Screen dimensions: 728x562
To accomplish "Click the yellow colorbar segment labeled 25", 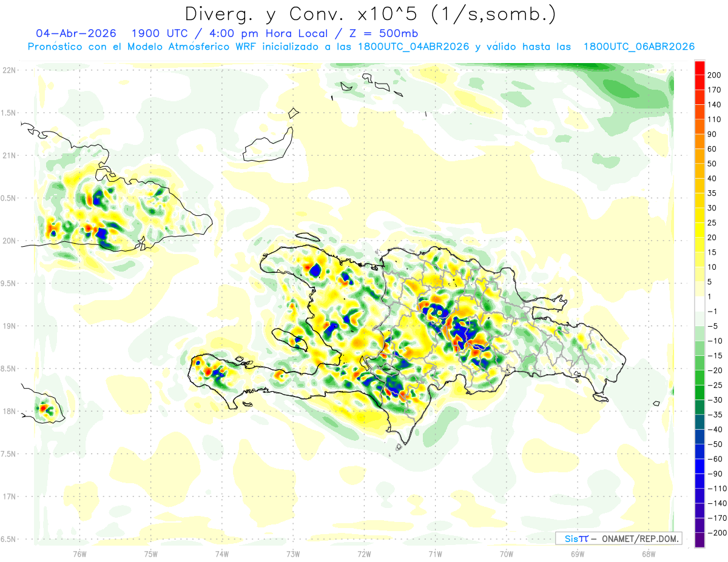I will tap(699, 216).
